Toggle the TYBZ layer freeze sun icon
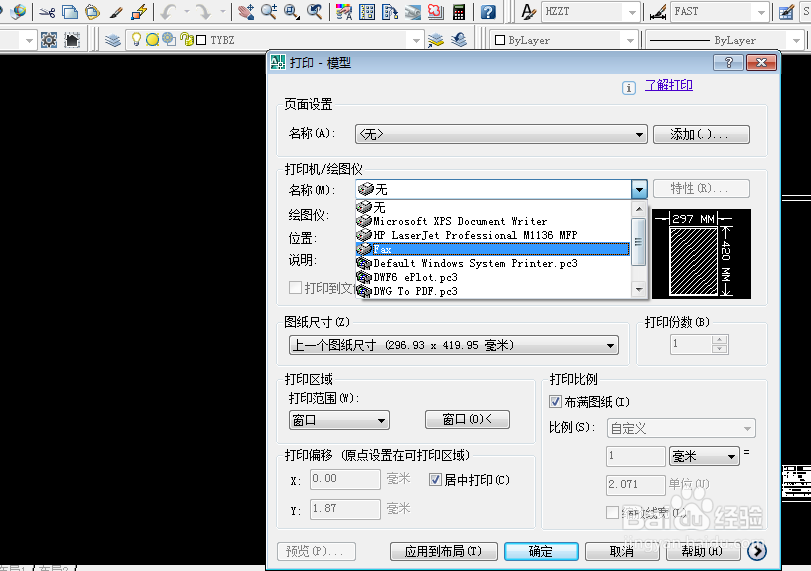 click(152, 39)
